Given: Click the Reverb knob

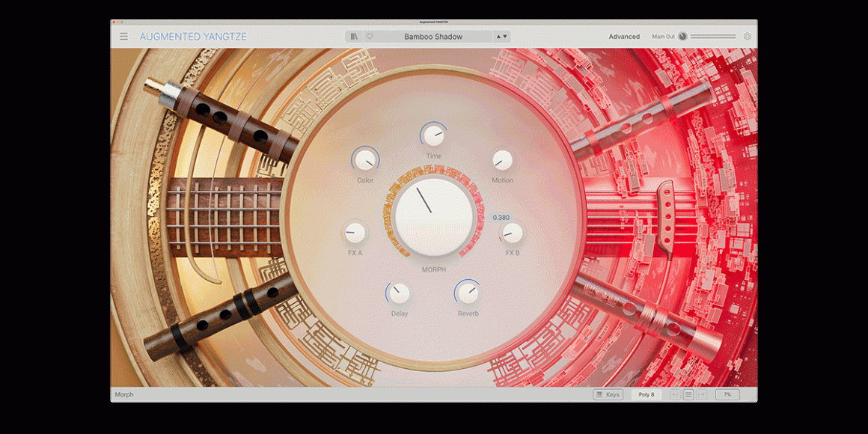Looking at the screenshot, I should tap(468, 292).
